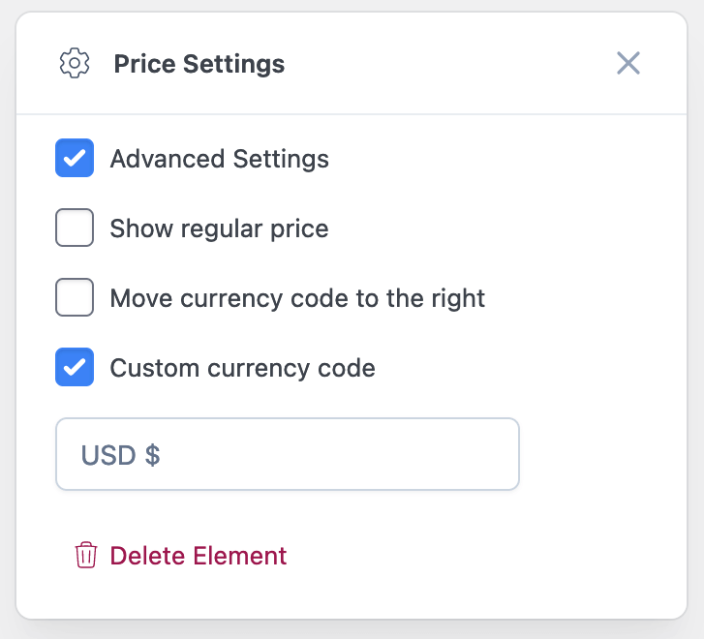Disable the Custom currency code checkbox
This screenshot has width=704, height=639.
[75, 368]
